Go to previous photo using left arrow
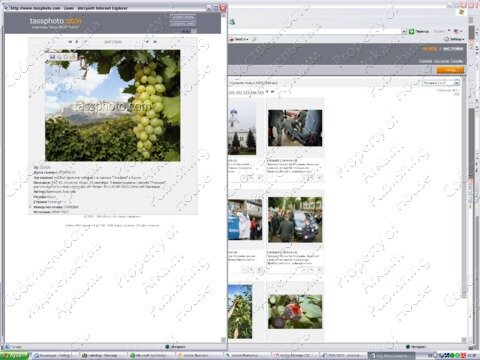The image size is (480, 360). click(x=77, y=42)
